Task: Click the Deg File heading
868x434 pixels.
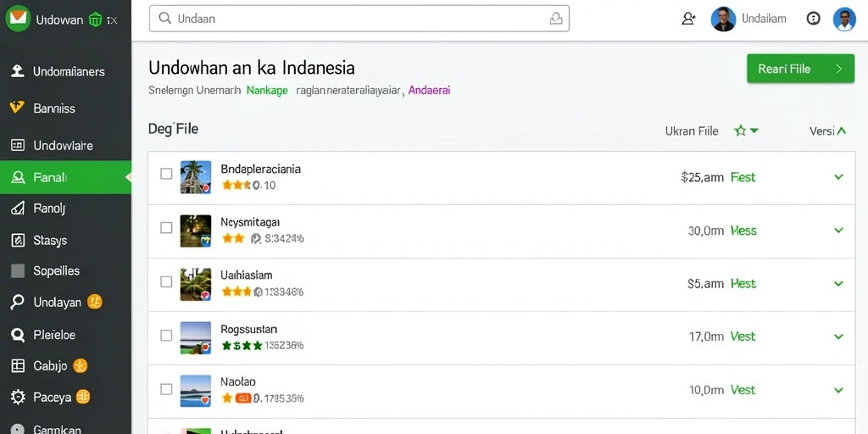Action: (173, 130)
